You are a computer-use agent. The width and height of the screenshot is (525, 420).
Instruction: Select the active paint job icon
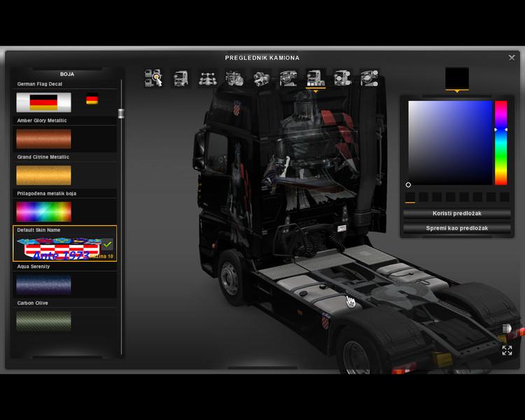click(x=315, y=78)
